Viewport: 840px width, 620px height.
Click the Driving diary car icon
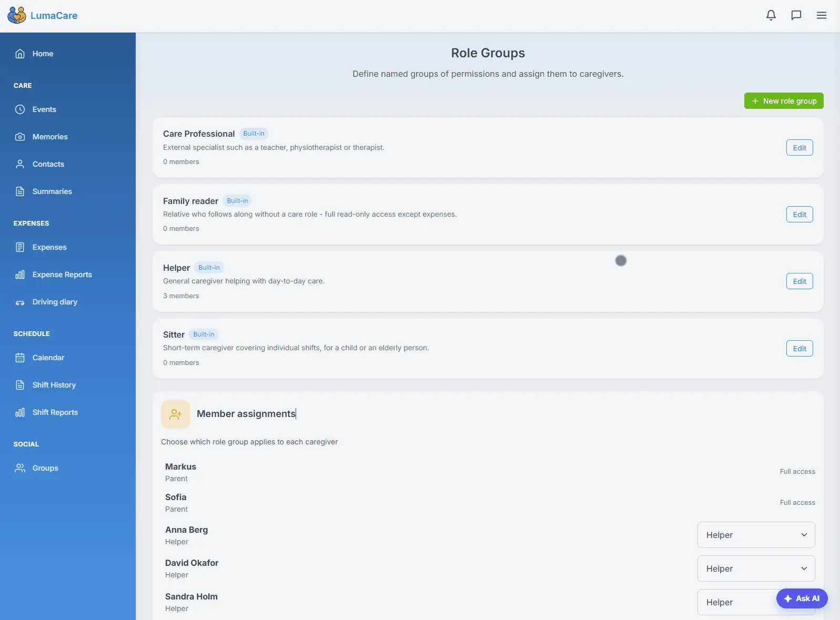pos(20,302)
